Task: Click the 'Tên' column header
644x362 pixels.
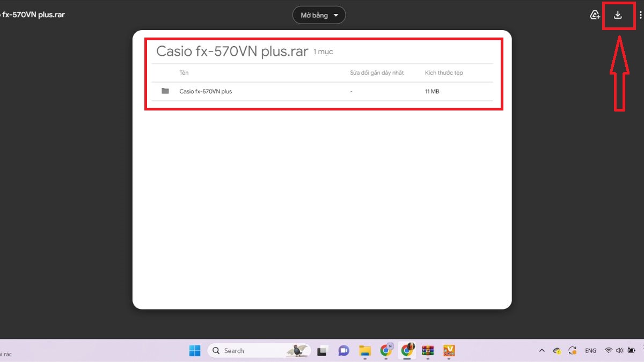Action: click(x=184, y=72)
